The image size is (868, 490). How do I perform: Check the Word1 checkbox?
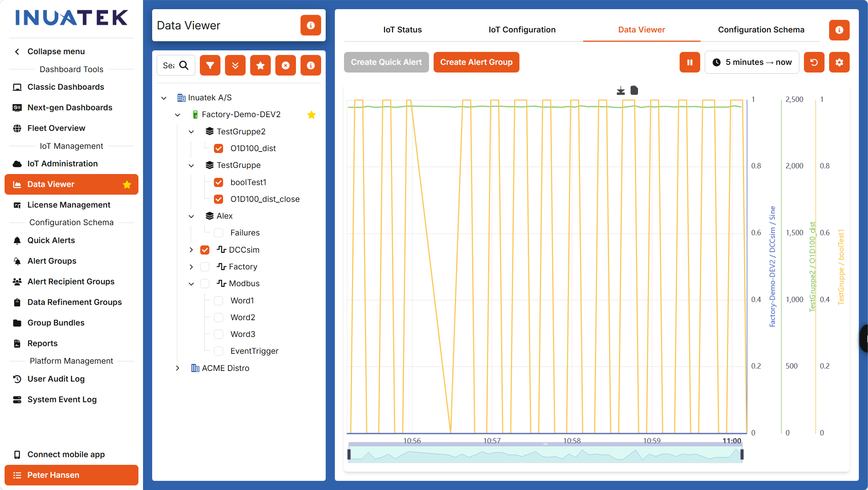click(219, 301)
